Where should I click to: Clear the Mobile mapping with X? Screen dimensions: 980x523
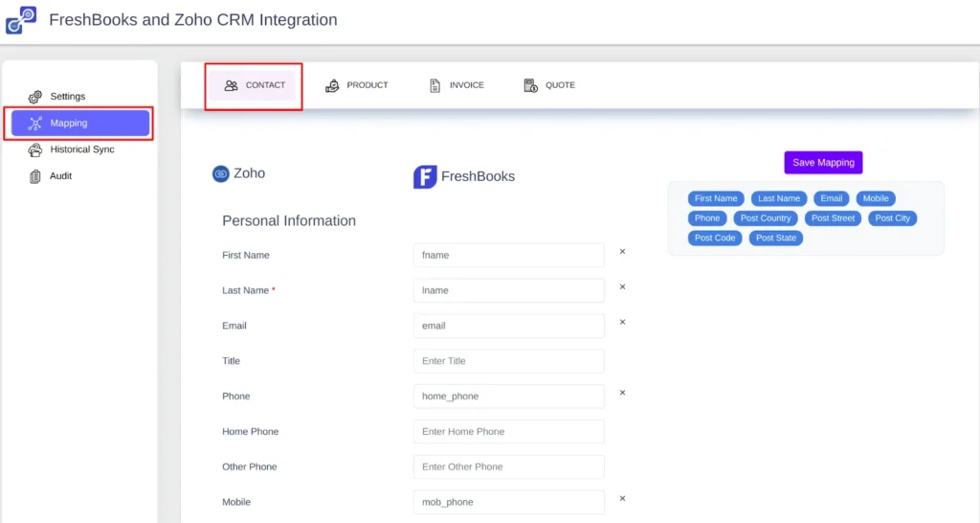point(622,499)
